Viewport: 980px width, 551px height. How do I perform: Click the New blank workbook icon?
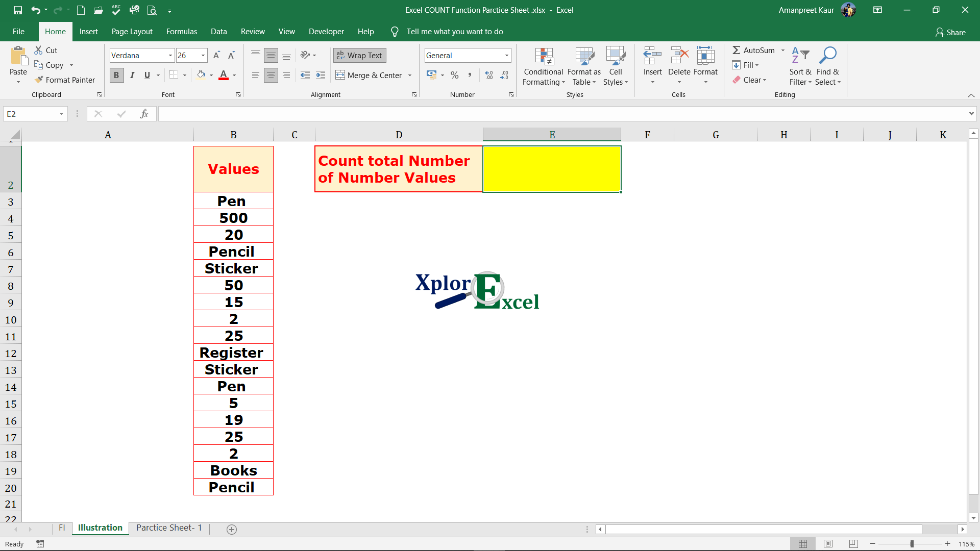81,10
